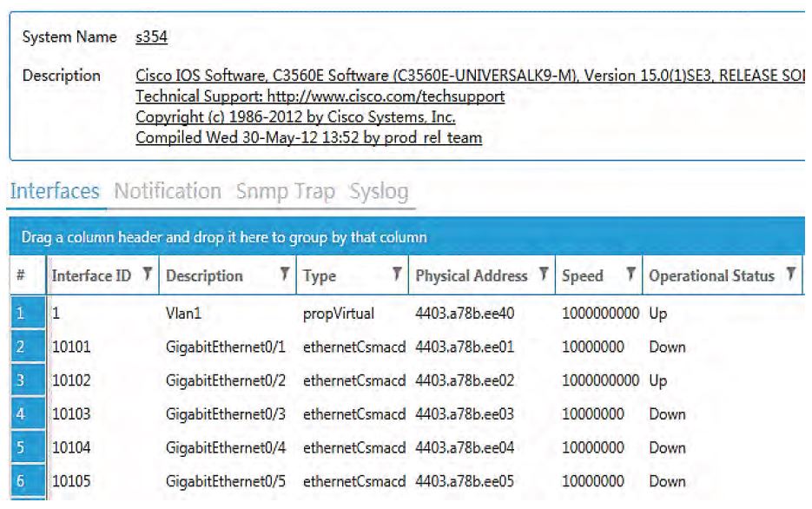Click the Vlan1 description cell

click(x=182, y=312)
